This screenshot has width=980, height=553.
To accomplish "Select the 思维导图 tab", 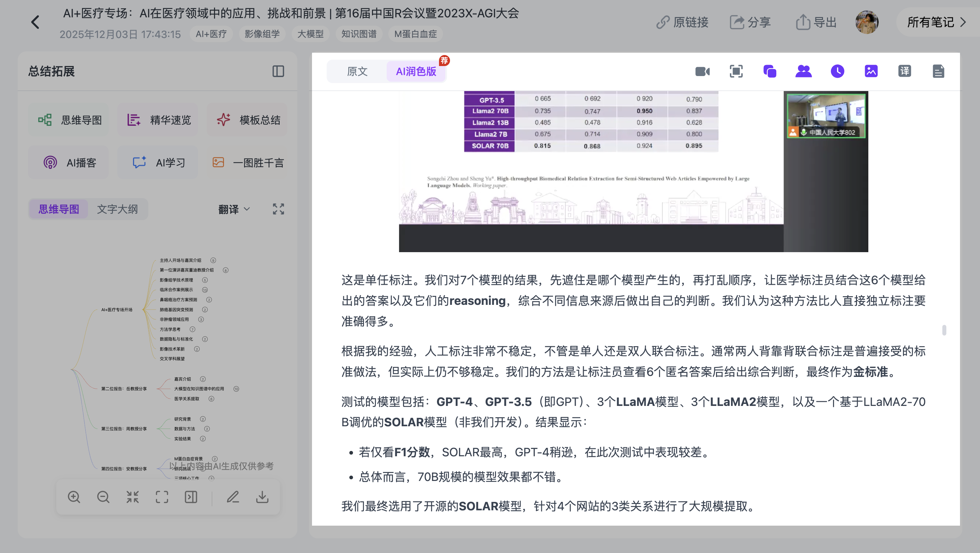I will point(59,209).
